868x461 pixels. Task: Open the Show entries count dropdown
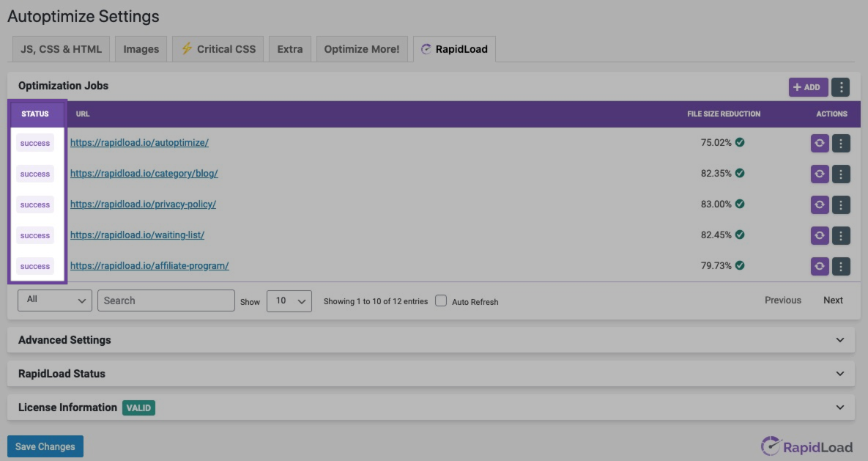(289, 300)
